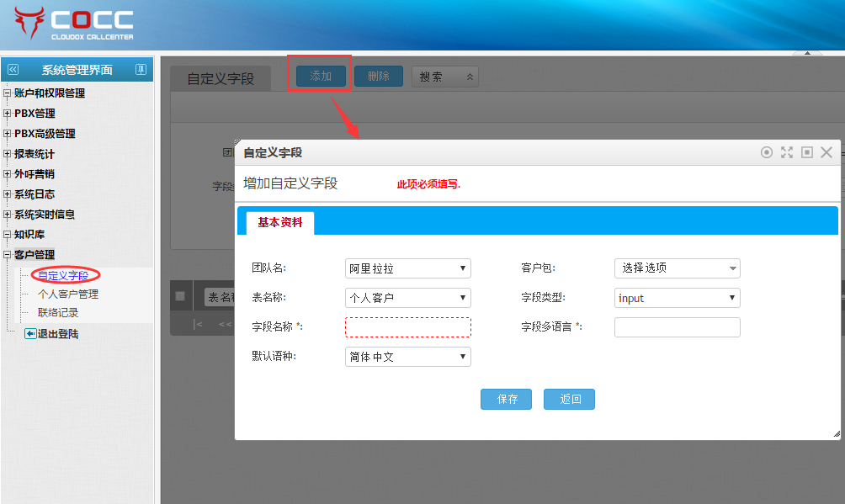Click the circle target icon in dialog header
This screenshot has height=504, width=845.
(766, 152)
